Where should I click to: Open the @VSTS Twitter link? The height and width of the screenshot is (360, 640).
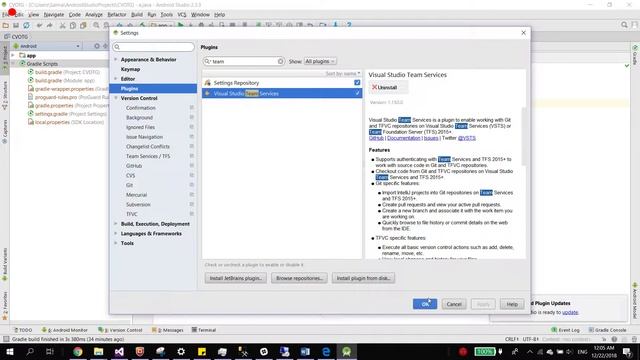click(x=467, y=138)
